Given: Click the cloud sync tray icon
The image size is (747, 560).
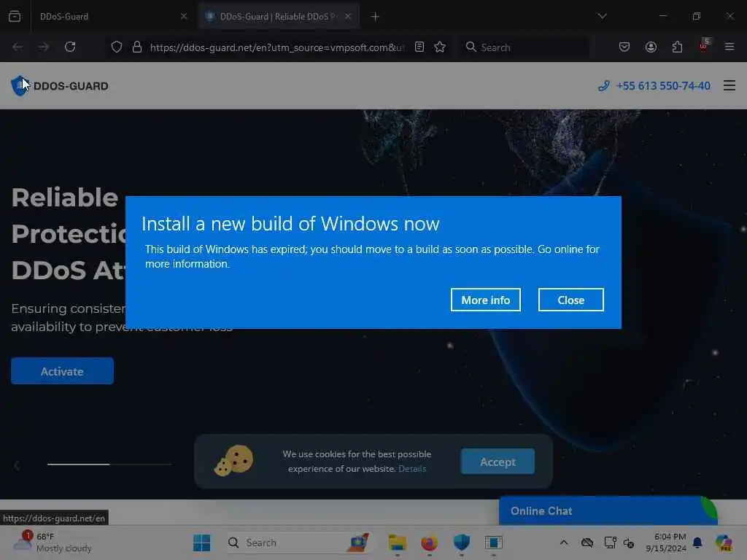Looking at the screenshot, I should coord(587,542).
